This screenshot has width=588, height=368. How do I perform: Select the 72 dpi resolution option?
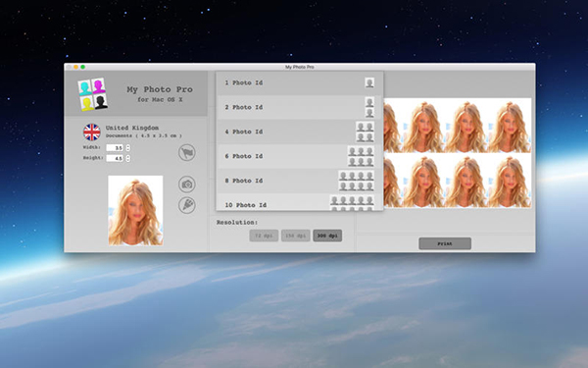point(264,236)
